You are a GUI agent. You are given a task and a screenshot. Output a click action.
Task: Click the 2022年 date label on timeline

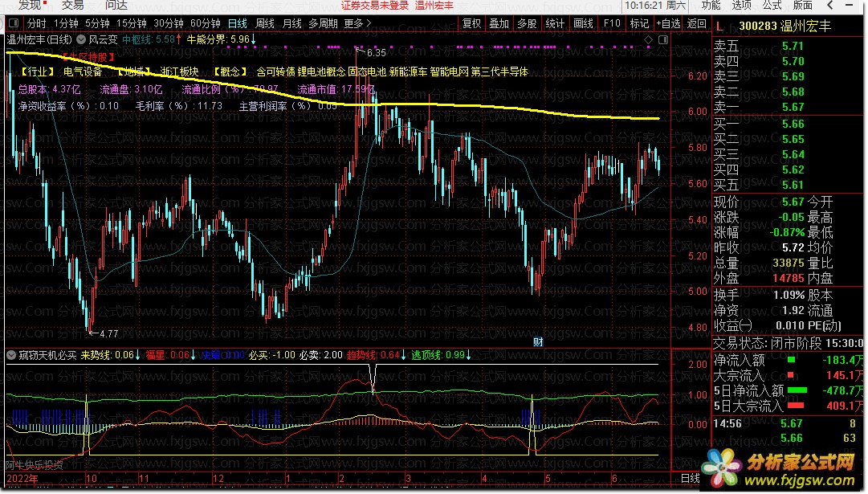point(22,479)
